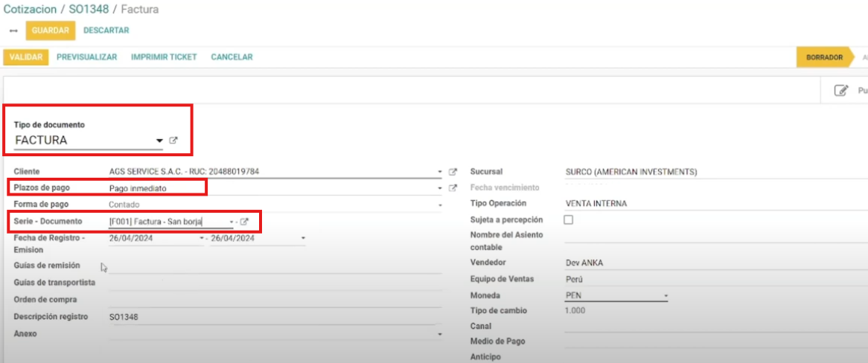Go to Cotizacion in the breadcrumb

click(31, 10)
